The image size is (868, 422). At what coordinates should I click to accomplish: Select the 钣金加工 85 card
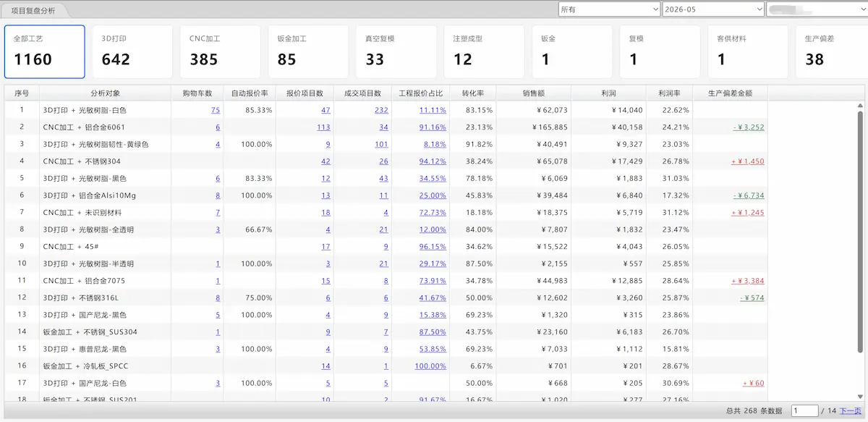tap(308, 52)
